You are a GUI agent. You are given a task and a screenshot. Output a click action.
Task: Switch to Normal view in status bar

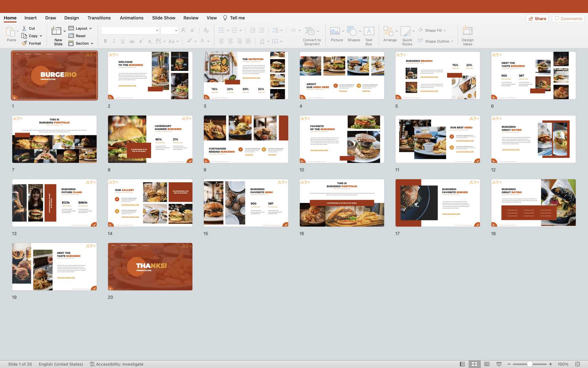pos(462,364)
